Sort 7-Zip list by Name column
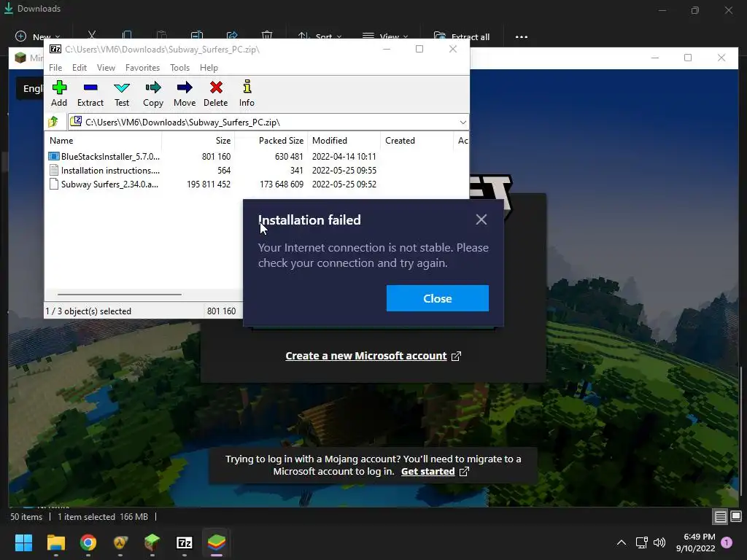Viewport: 747px width, 560px height. coord(104,141)
